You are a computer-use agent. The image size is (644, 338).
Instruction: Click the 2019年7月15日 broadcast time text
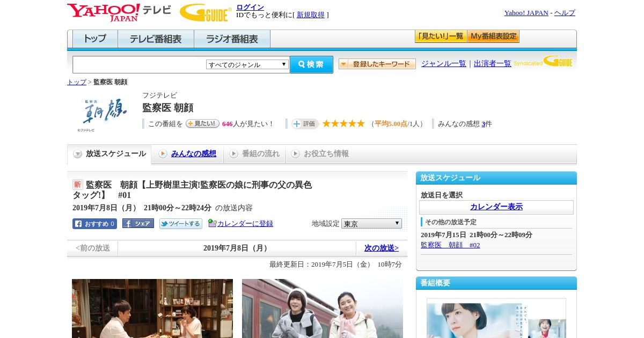coord(477,235)
